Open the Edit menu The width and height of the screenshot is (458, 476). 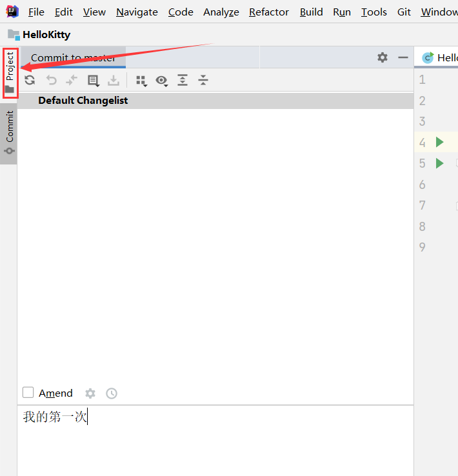tap(64, 12)
